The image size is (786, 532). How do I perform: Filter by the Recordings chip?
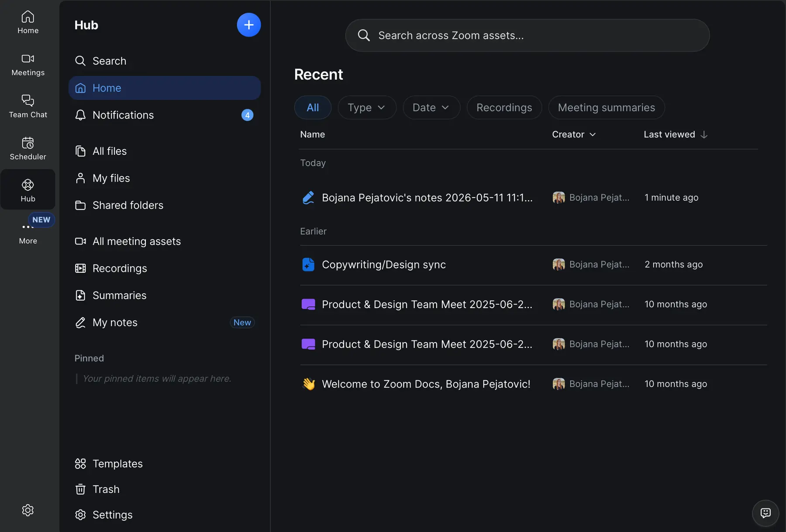504,107
